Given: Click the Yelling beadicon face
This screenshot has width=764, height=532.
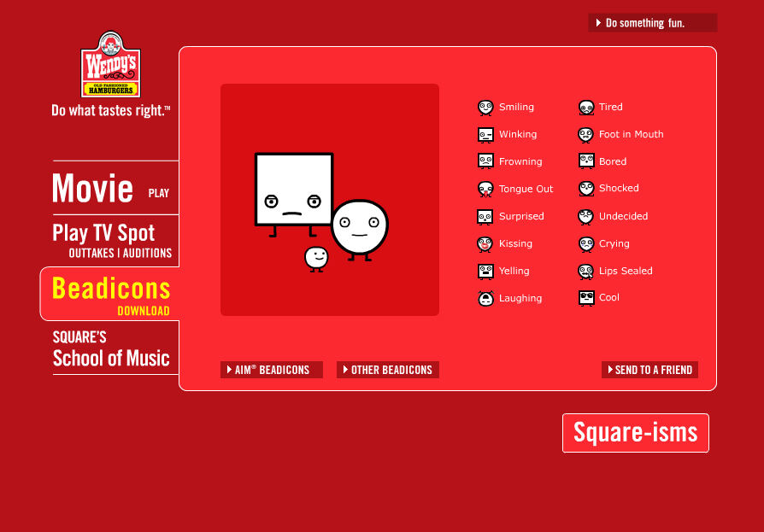Looking at the screenshot, I should coord(485,271).
